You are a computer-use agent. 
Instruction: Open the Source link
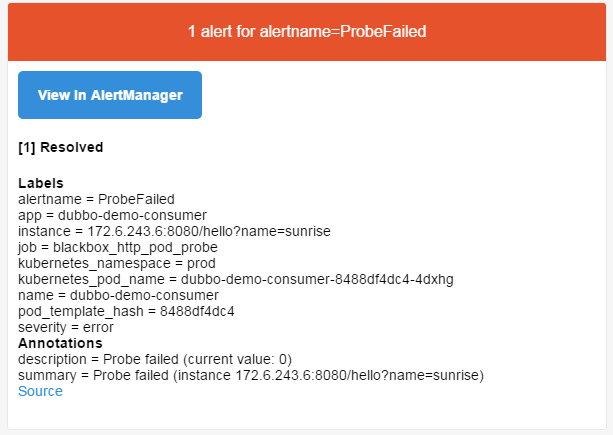tap(40, 391)
